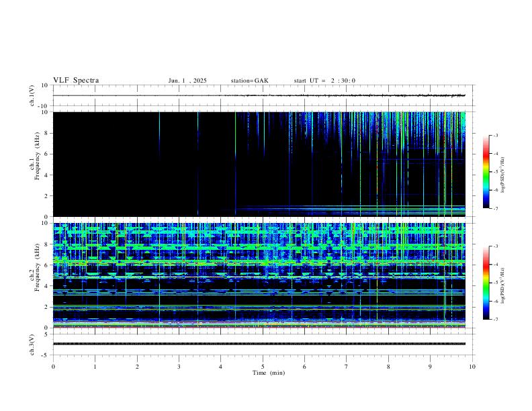Image resolution: width=532 pixels, height=411 pixels.
Task: Click the "ch.3(V)" waveform axis label
Action: click(x=32, y=345)
